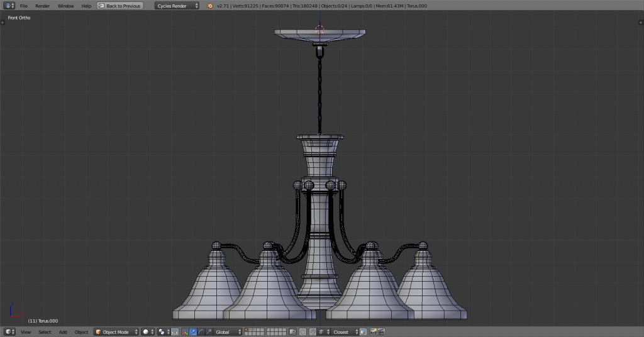Click the OpenGL render animation clapper icon
644x337 pixels.
coord(381,332)
